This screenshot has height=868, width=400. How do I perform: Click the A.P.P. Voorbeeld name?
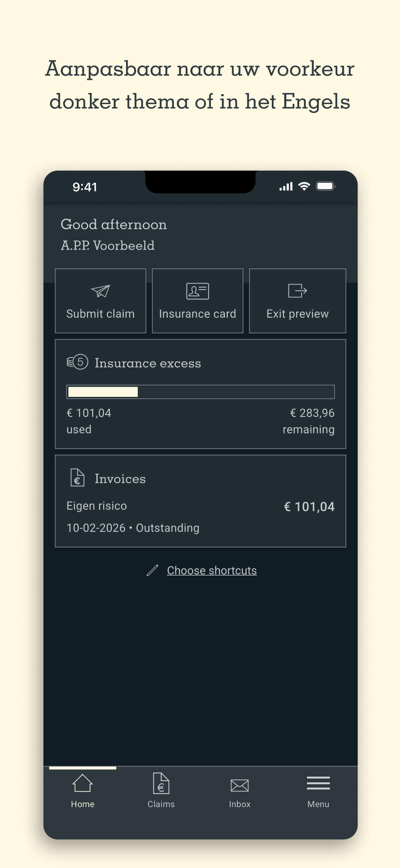pyautogui.click(x=108, y=245)
